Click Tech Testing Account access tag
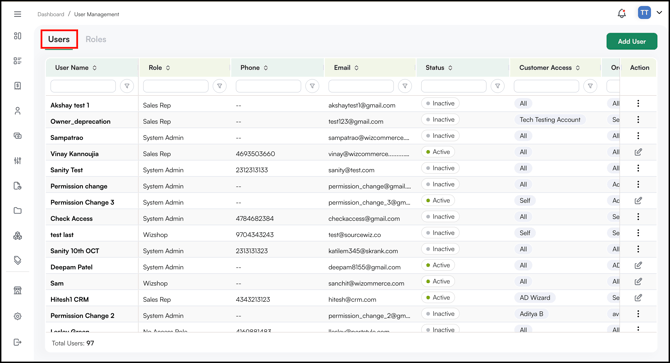670x363 pixels. pos(550,120)
